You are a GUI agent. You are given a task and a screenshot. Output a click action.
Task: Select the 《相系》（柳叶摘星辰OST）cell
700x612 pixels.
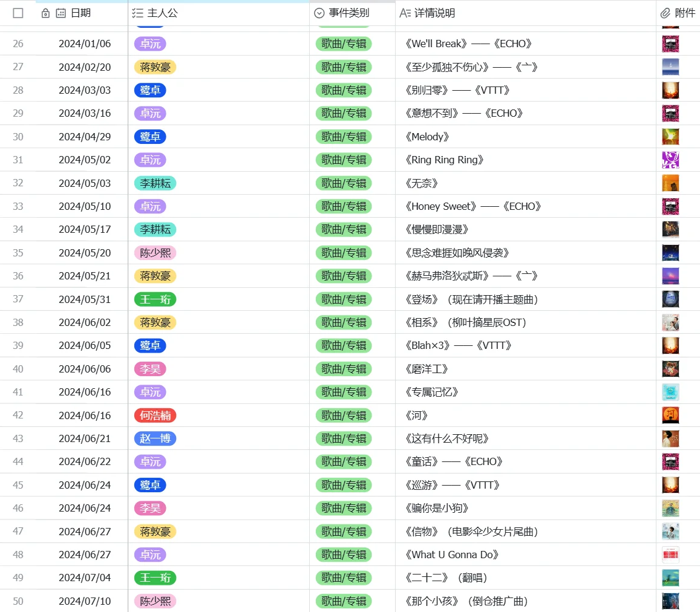point(525,322)
